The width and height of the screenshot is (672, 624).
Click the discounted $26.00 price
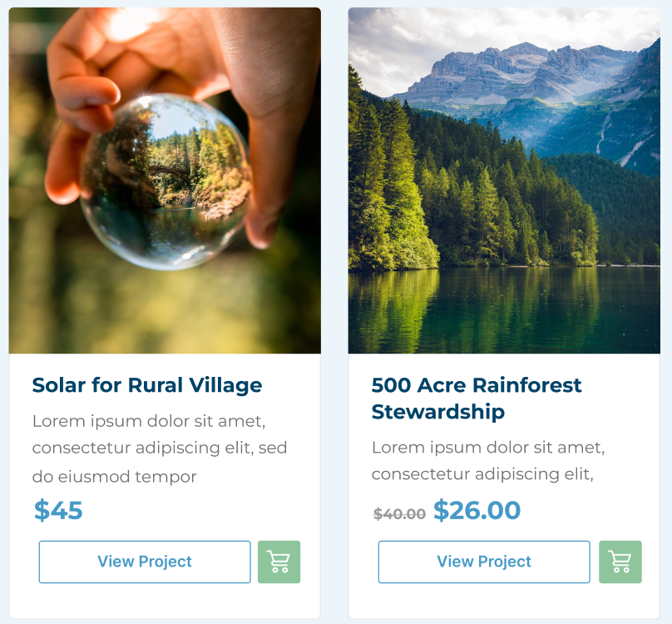[x=477, y=510]
